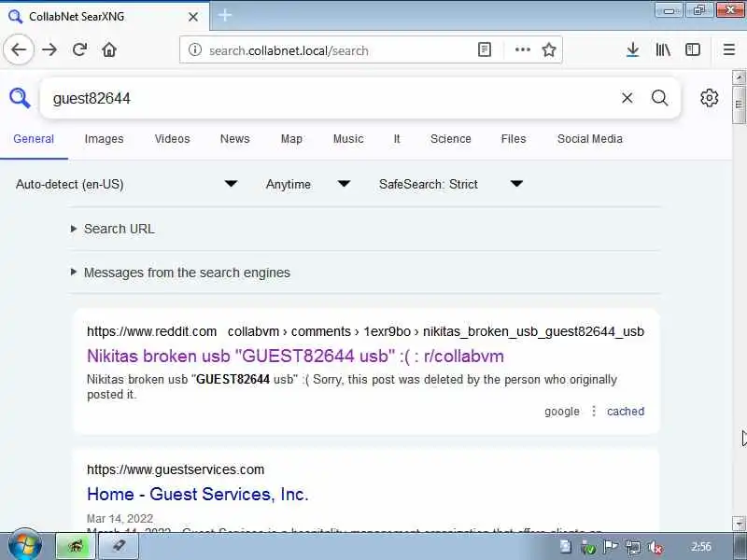747x560 pixels.
Task: Switch to the Music category
Action: tap(348, 138)
